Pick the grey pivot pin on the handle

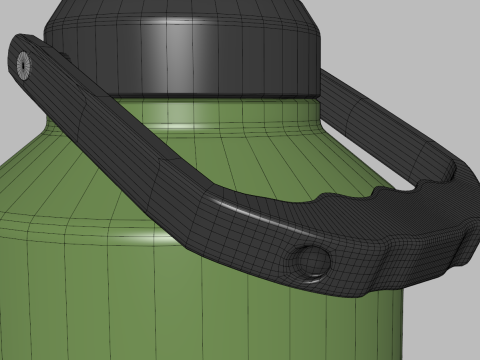[23, 66]
